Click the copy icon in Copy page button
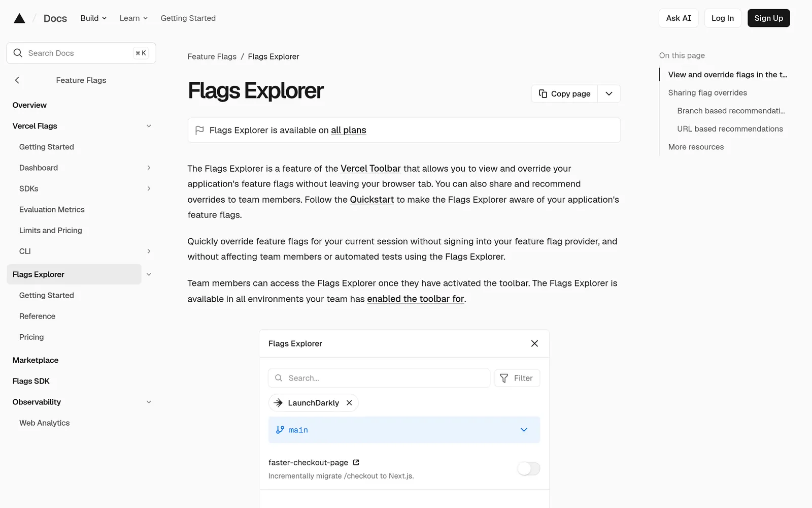This screenshot has height=508, width=812. (543, 93)
